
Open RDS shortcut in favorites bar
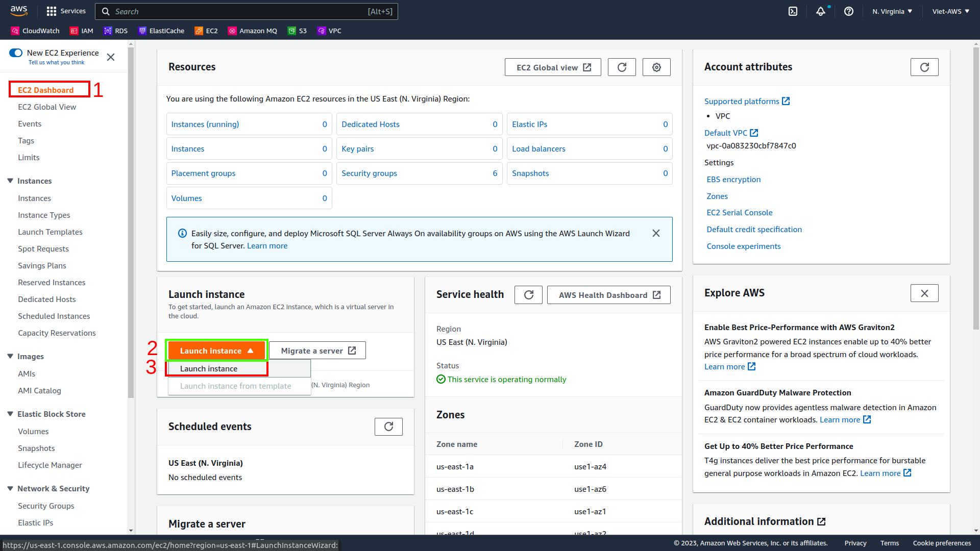115,31
